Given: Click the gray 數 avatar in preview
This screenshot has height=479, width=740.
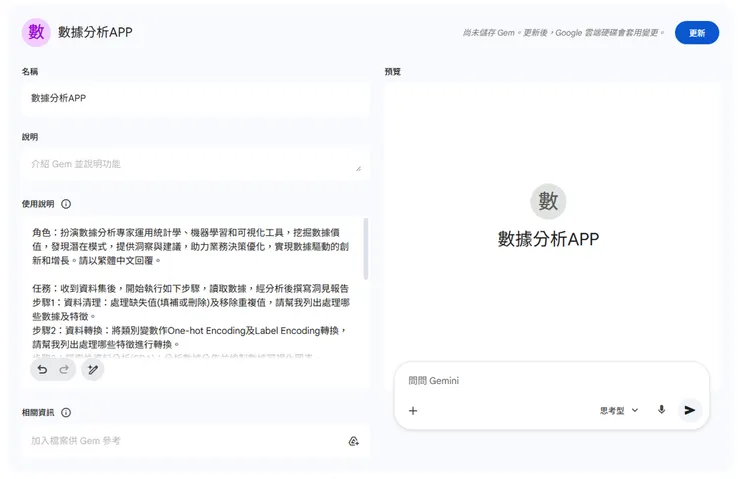Looking at the screenshot, I should click(548, 202).
